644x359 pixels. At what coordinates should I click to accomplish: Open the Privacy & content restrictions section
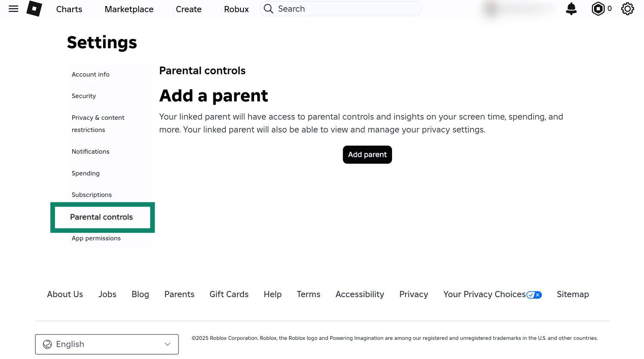point(98,123)
